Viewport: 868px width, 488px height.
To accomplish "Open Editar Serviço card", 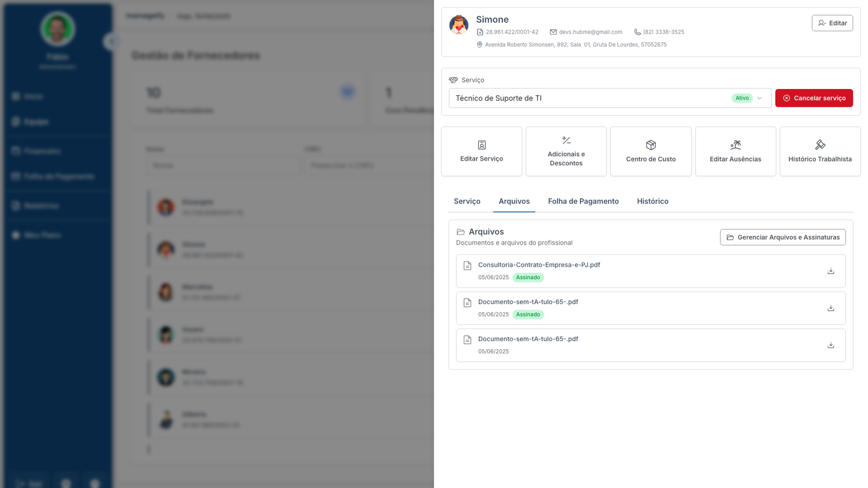I will [x=482, y=151].
